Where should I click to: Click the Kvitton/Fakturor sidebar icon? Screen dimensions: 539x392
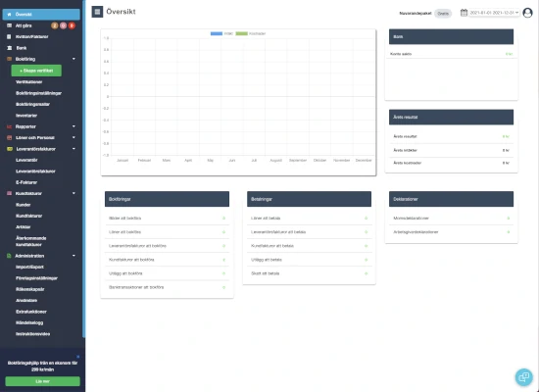(x=9, y=37)
